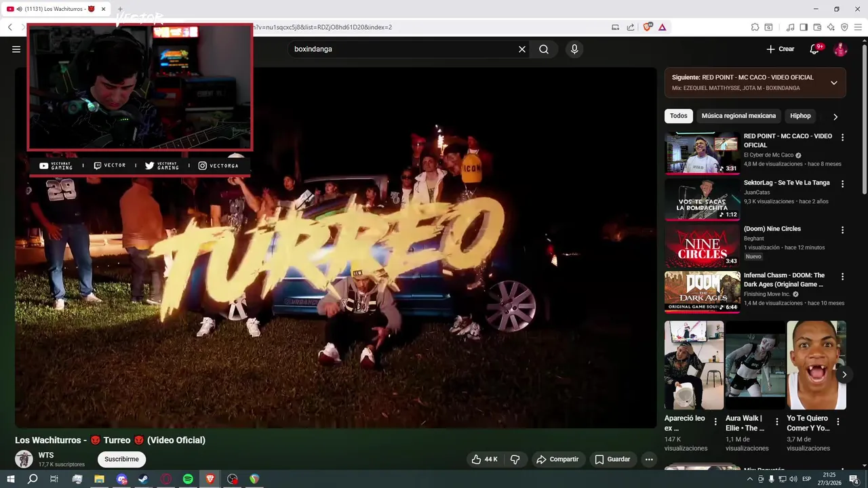This screenshot has width=868, height=488.
Task: Open the Leo AI sparkle icon
Action: [x=831, y=27]
